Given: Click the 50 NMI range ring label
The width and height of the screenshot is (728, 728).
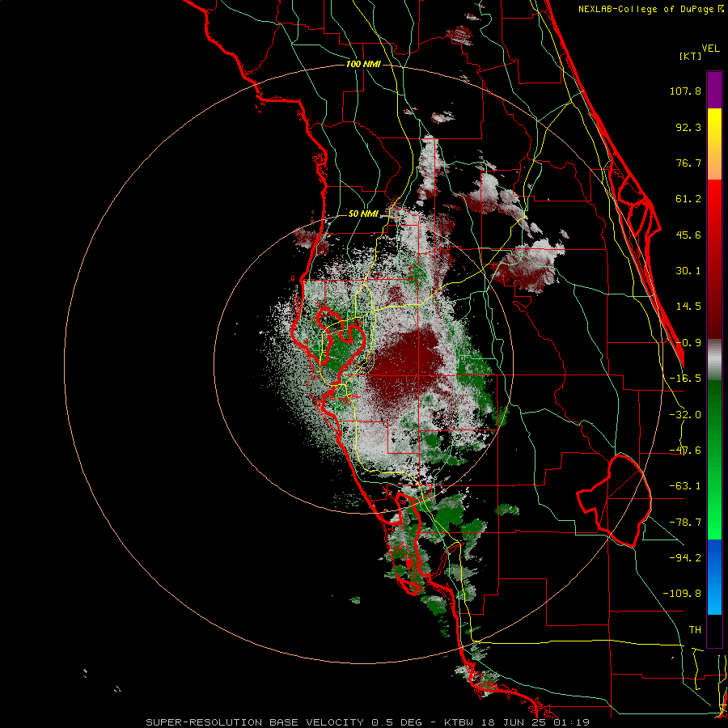Looking at the screenshot, I should click(x=363, y=214).
